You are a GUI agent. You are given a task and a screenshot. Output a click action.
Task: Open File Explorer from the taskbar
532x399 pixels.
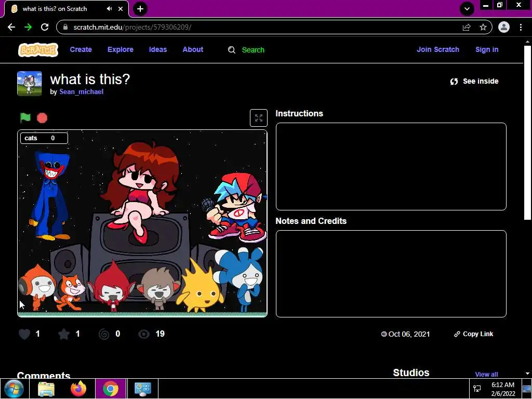coord(46,389)
